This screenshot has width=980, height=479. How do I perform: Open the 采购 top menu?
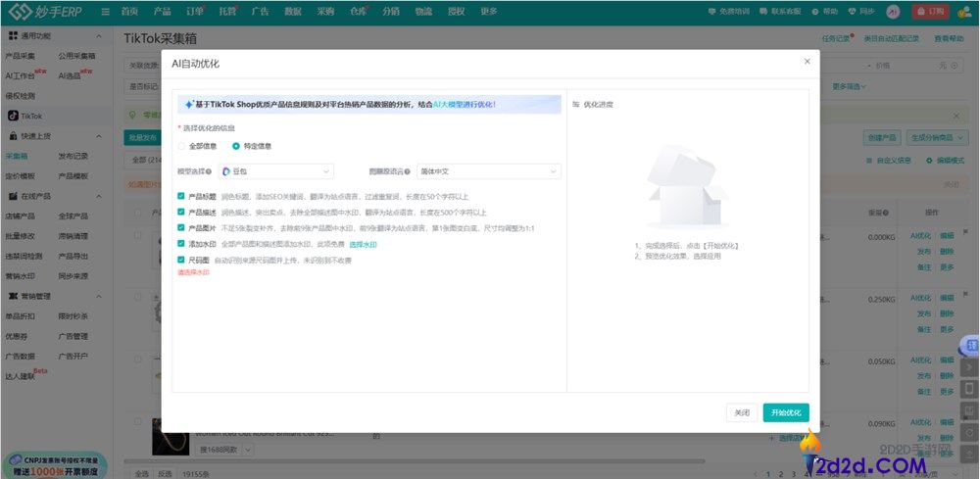[325, 11]
